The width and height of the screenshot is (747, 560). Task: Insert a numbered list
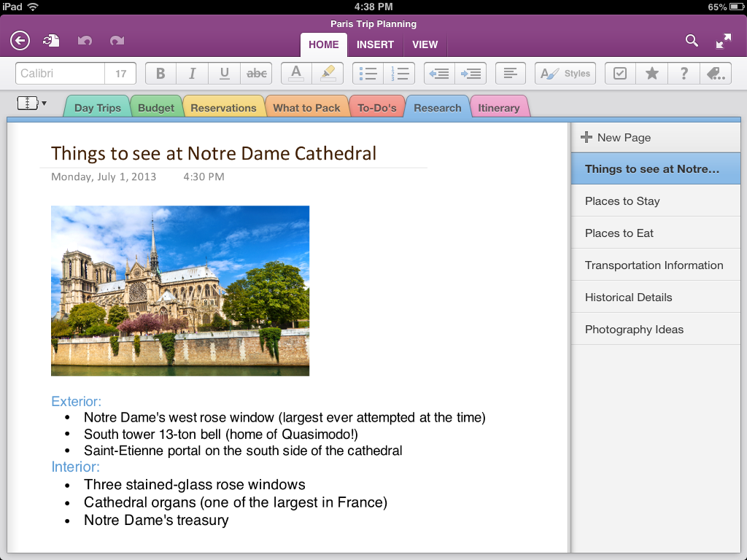[399, 74]
